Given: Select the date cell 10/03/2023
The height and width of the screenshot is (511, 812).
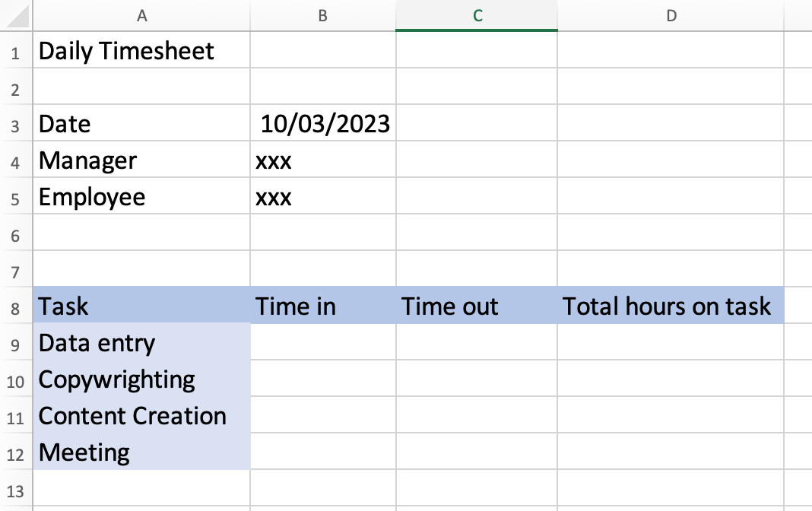Looking at the screenshot, I should point(324,124).
